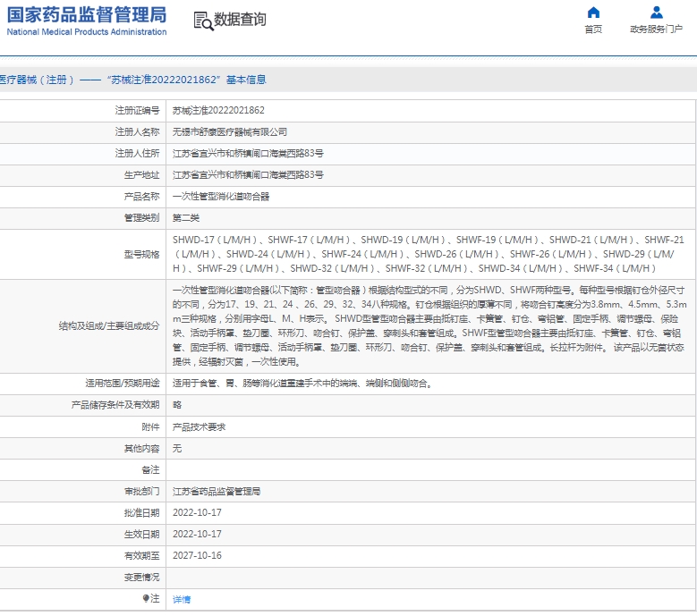Click the 型号规格 model list text
Screen dimensions: 697x616
(428, 255)
